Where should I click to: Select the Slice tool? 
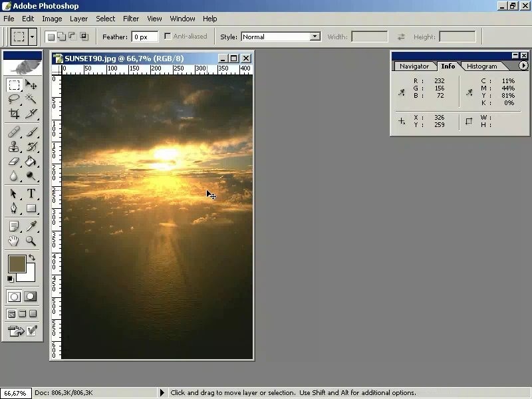(x=31, y=114)
